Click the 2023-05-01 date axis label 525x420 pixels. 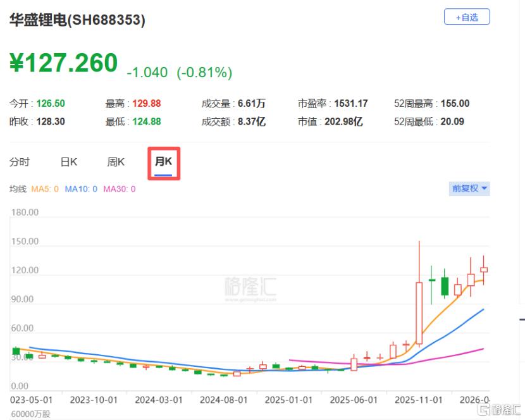click(x=32, y=400)
